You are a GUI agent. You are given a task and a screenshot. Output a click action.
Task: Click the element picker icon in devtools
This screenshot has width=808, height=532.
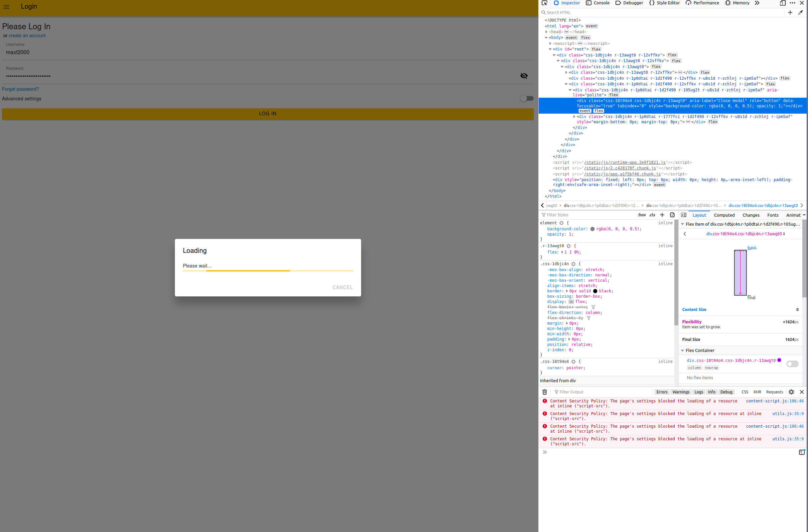(x=545, y=3)
